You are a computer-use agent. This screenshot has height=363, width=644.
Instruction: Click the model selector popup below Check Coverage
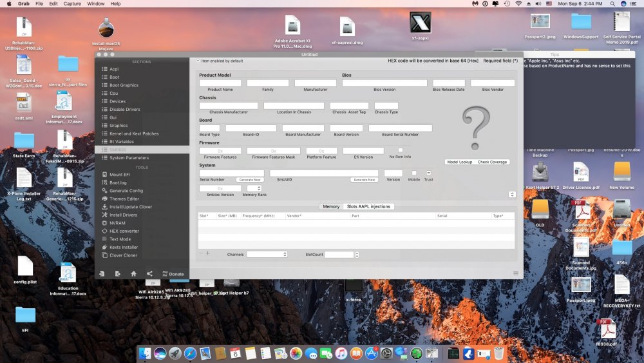[x=512, y=195]
